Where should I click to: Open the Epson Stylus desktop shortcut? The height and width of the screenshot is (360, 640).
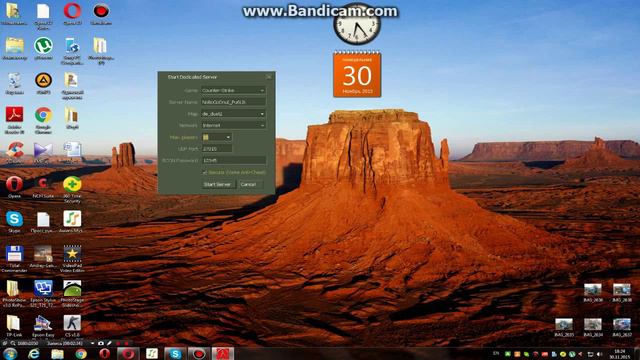pos(43,293)
